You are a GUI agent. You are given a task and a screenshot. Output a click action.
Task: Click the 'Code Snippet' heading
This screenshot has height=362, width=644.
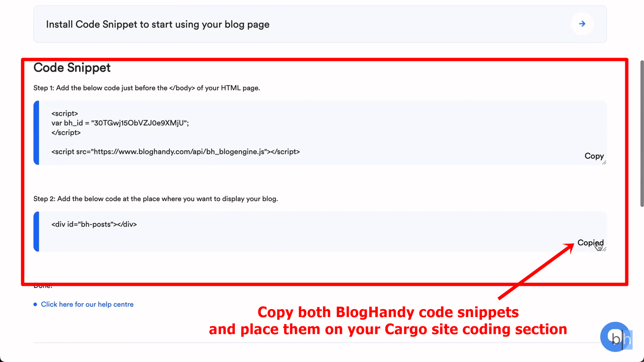[72, 68]
